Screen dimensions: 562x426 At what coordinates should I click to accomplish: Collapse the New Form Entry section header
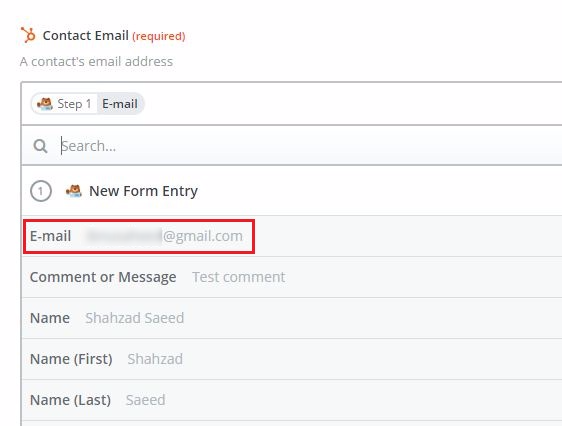click(x=292, y=191)
